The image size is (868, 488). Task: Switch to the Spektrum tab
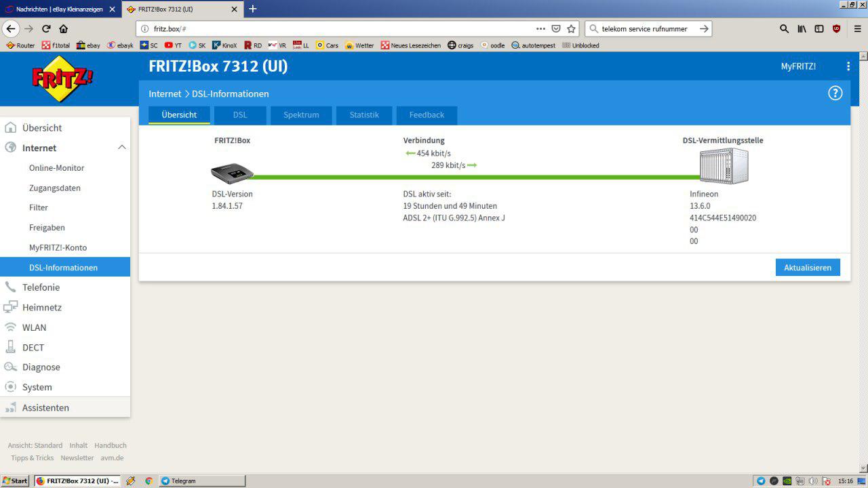tap(301, 115)
